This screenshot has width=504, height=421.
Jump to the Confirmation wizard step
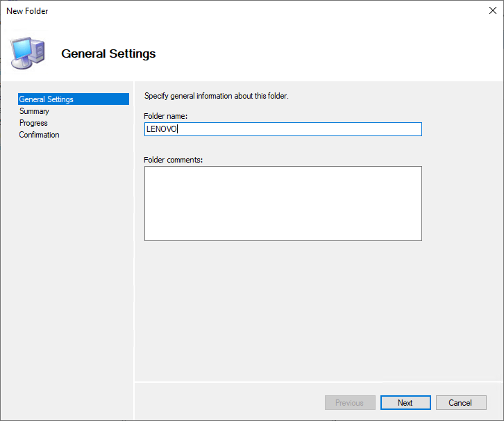(39, 135)
